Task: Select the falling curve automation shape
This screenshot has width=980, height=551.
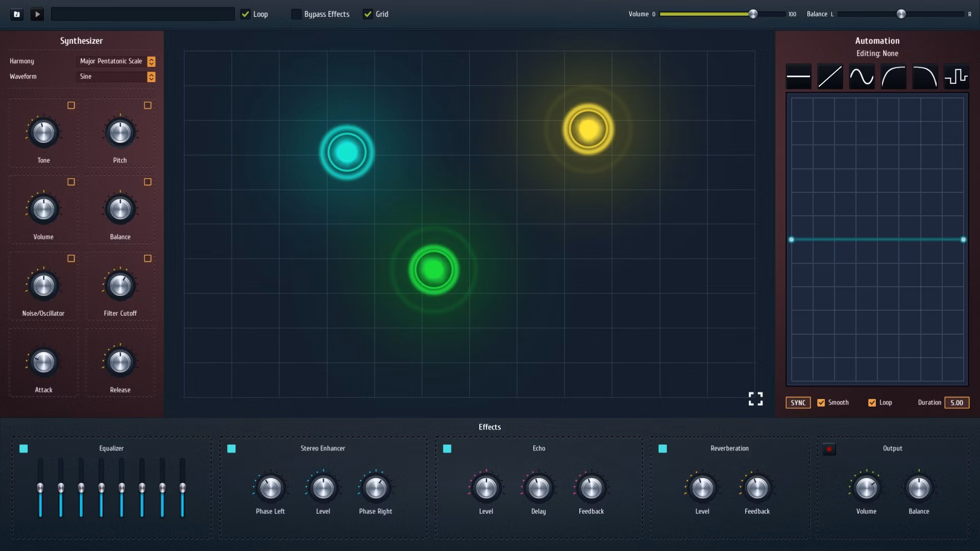Action: coord(925,77)
